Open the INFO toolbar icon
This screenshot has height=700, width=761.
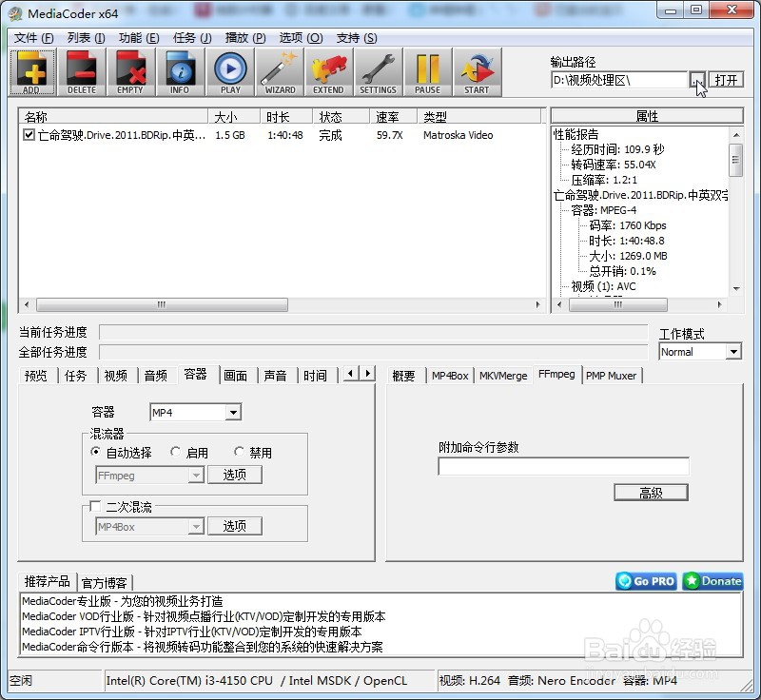[180, 71]
